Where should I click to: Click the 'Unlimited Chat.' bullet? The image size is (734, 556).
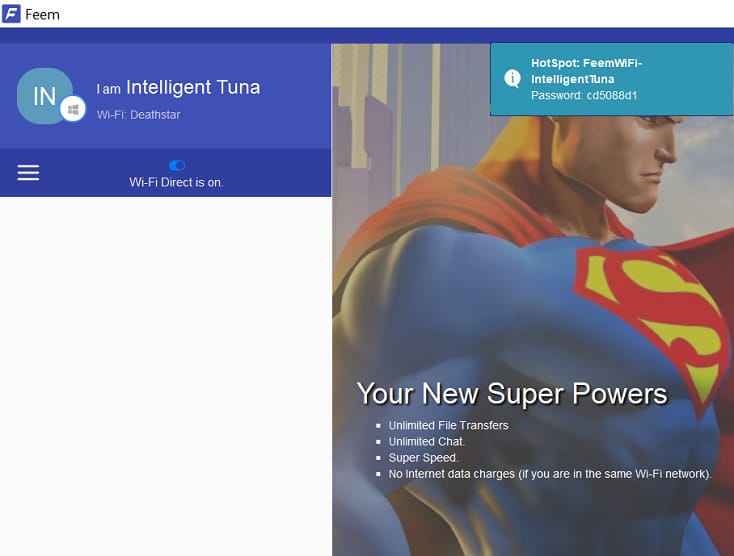click(426, 441)
